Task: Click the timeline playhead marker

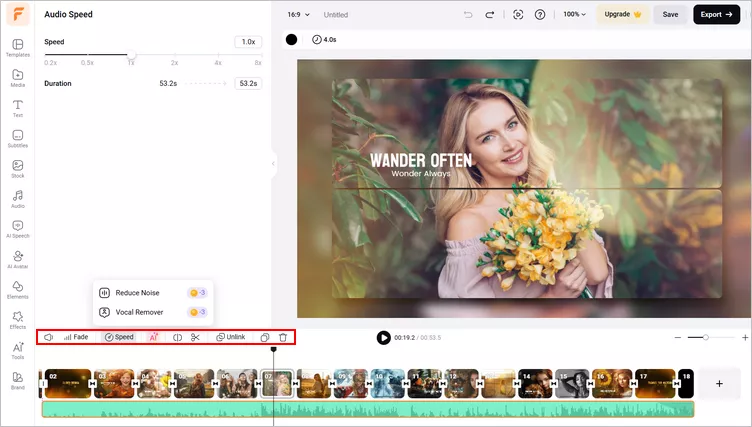Action: pyautogui.click(x=273, y=350)
